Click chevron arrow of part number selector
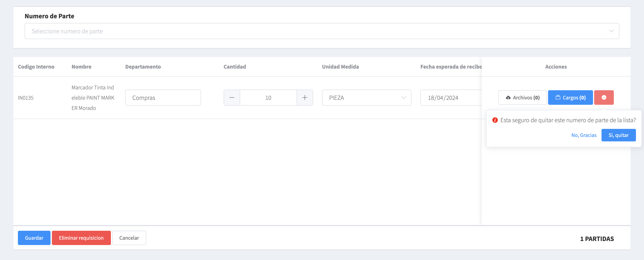 coord(611,31)
